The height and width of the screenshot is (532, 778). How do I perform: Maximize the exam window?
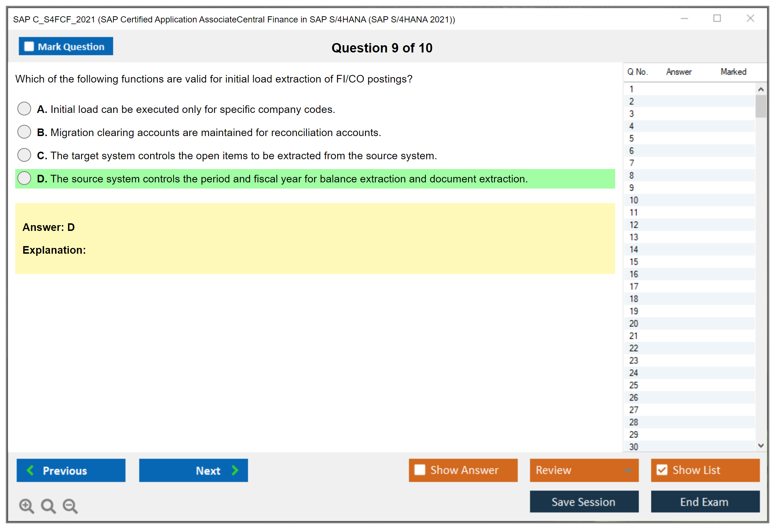(717, 18)
